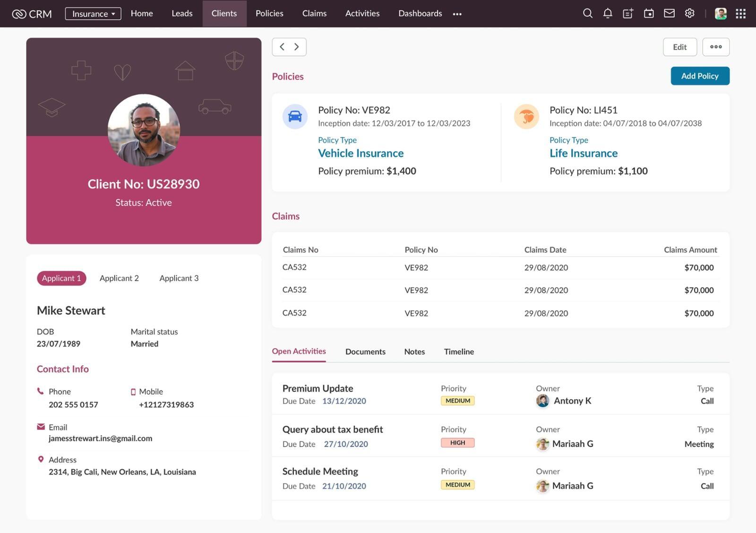Open the Dashboards module

pyautogui.click(x=420, y=13)
